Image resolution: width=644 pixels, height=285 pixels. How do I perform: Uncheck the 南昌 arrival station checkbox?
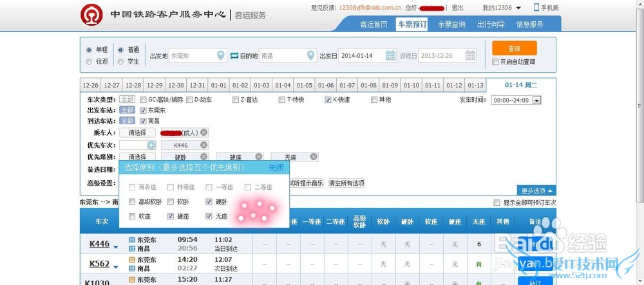click(x=143, y=121)
